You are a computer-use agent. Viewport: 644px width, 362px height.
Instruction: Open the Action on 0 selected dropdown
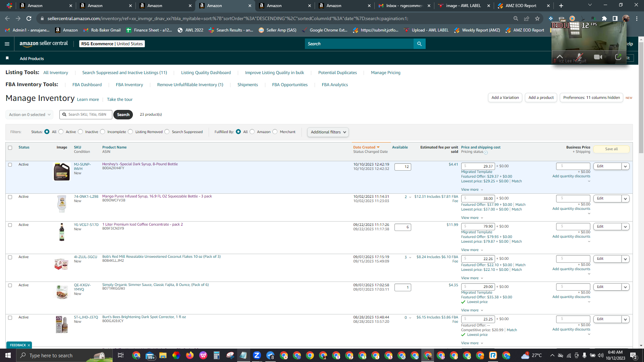pos(30,115)
